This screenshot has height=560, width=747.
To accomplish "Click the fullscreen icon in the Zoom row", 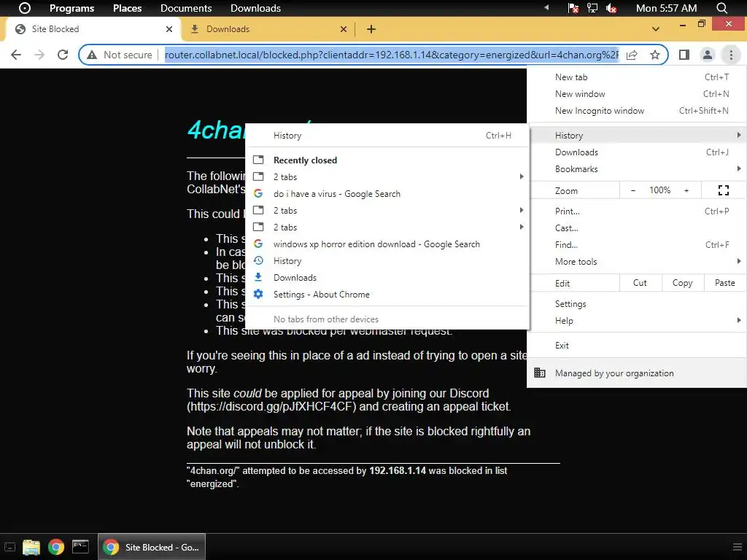I will [x=723, y=190].
